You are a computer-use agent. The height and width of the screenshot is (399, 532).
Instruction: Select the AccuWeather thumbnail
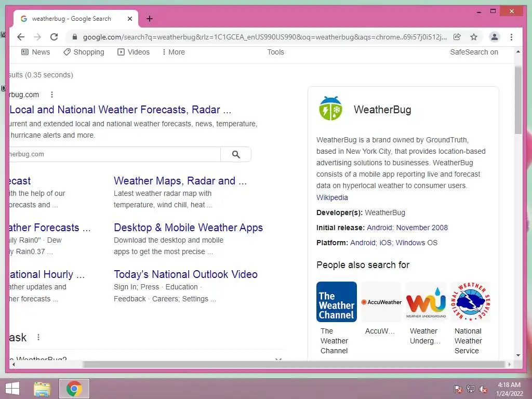point(381,302)
